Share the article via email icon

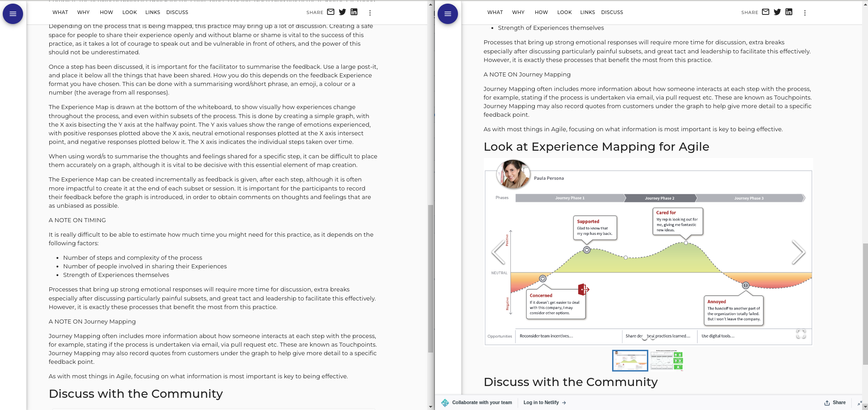(766, 12)
